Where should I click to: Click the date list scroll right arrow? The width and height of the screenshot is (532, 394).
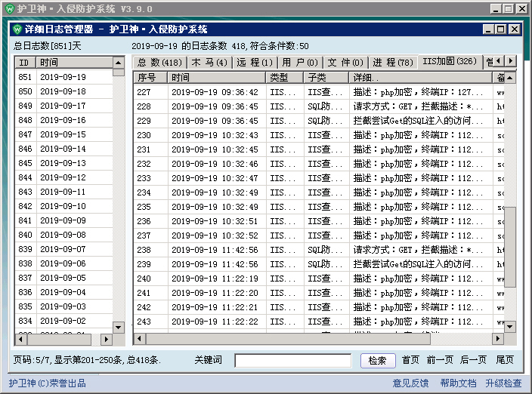pyautogui.click(x=107, y=339)
